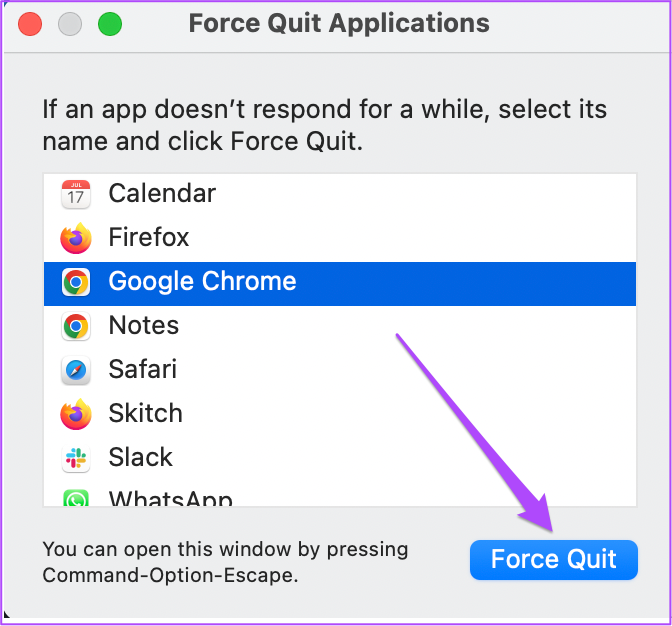Click the Safari compass icon
Viewport: 672px width, 626px height.
tap(76, 370)
